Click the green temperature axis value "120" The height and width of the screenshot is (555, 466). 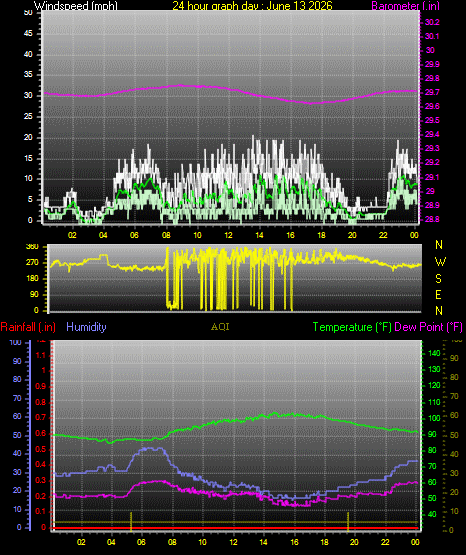pyautogui.click(x=434, y=385)
